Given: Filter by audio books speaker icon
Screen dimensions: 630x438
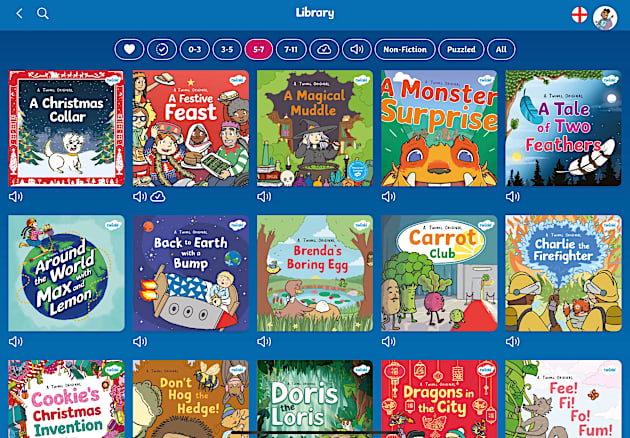Looking at the screenshot, I should tap(357, 49).
